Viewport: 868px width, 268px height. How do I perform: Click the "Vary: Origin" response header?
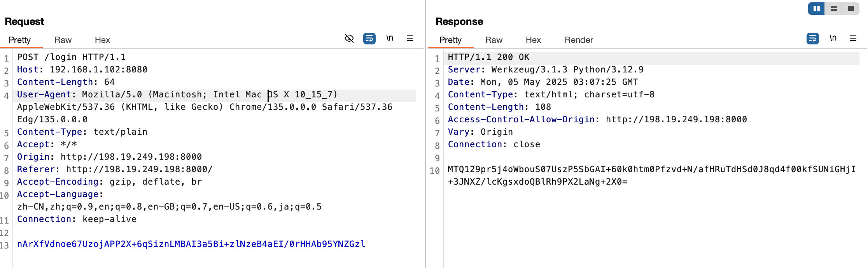pyautogui.click(x=481, y=132)
